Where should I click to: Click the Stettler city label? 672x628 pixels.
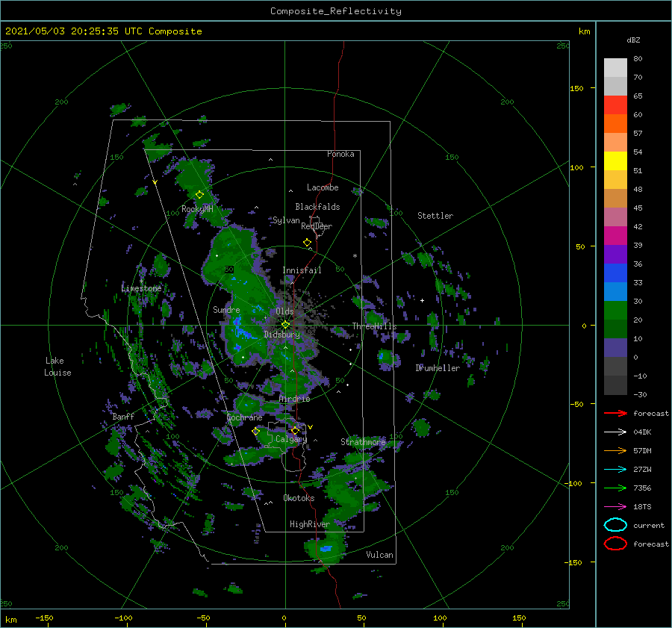coord(435,216)
